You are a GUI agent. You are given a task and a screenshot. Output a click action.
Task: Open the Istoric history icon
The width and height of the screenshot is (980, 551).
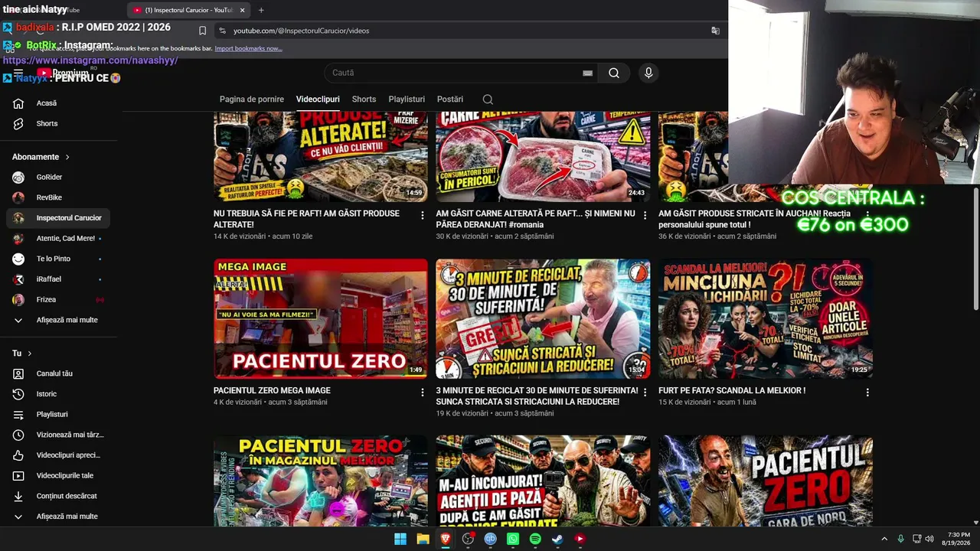coord(18,394)
